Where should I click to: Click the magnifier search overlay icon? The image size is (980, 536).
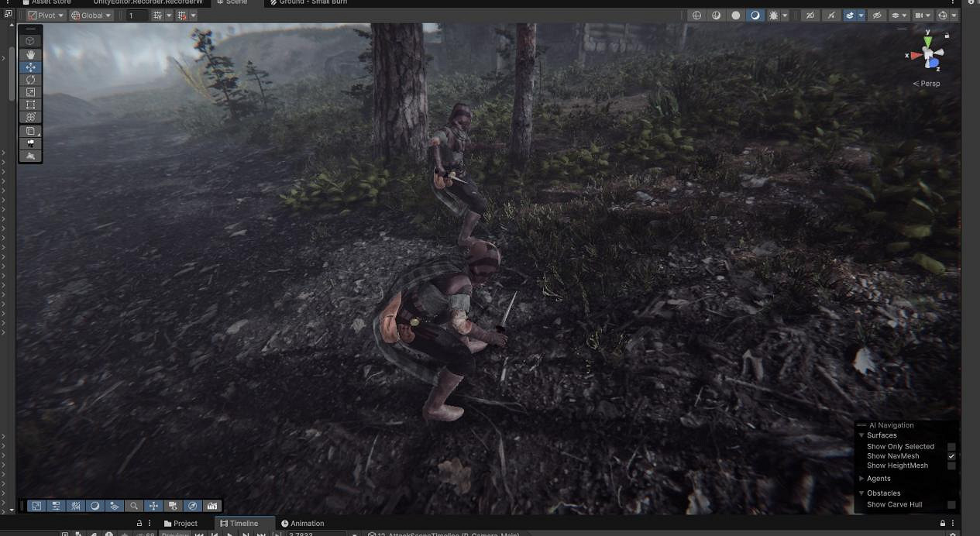(x=134, y=506)
